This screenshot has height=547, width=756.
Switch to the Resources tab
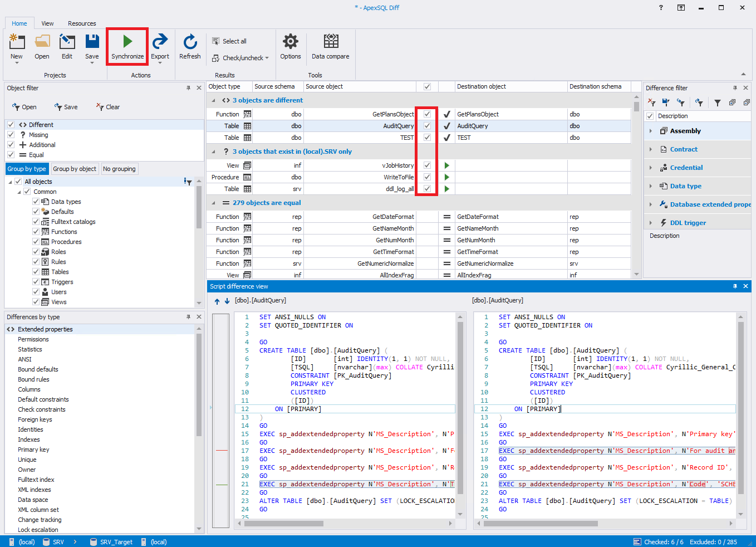[x=82, y=23]
